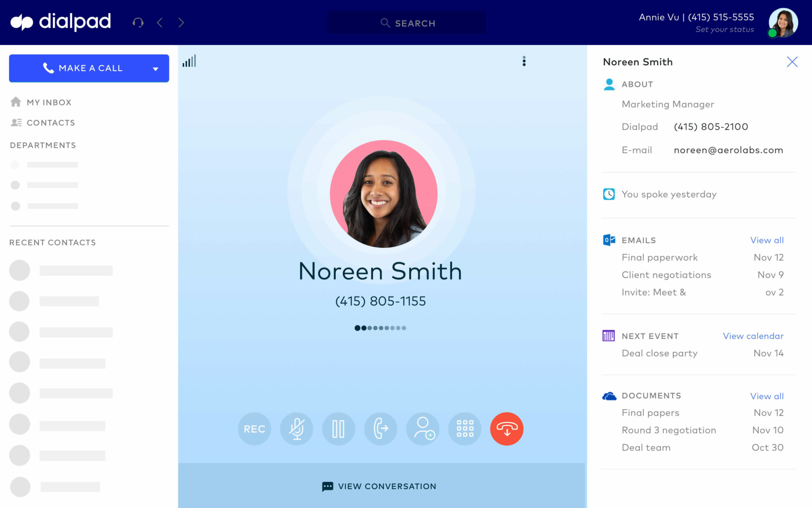Mute the microphone
This screenshot has width=812, height=508.
click(x=296, y=429)
